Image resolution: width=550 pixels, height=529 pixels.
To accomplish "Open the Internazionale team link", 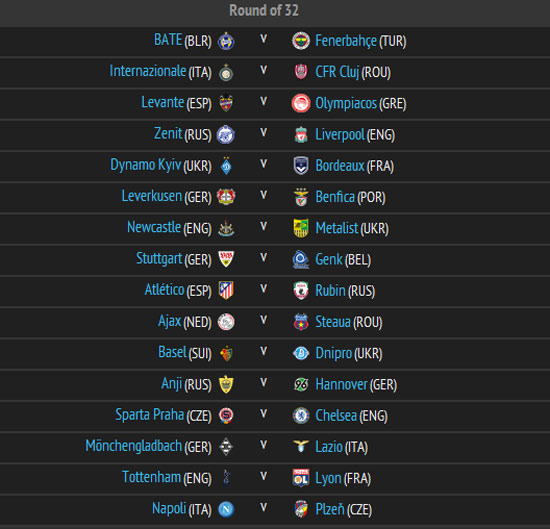I will coord(148,71).
